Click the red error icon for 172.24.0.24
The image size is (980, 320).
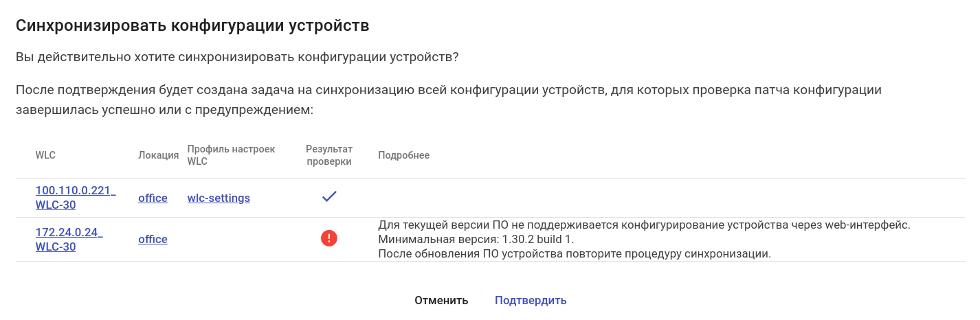coord(329,239)
